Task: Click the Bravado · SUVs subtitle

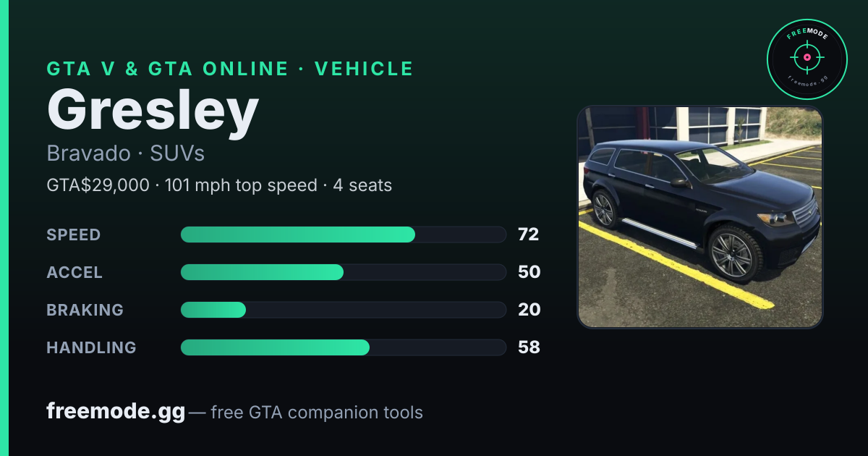Action: click(x=126, y=153)
